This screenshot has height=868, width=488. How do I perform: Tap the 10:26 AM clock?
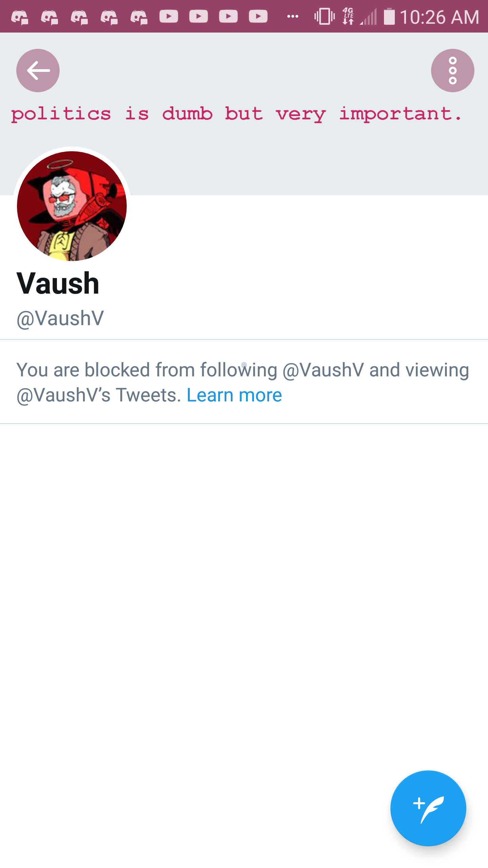click(x=440, y=17)
